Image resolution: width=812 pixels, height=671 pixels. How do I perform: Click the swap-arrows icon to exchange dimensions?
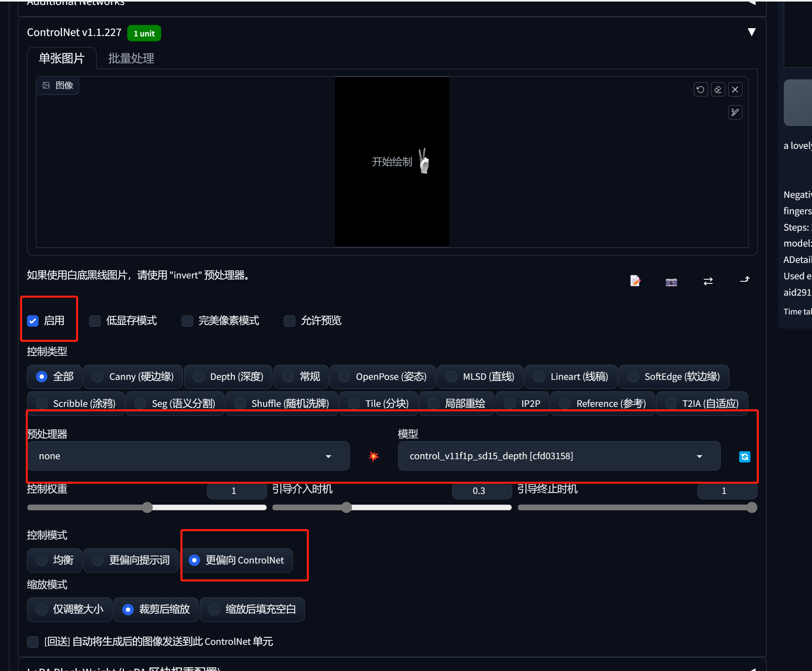tap(708, 281)
